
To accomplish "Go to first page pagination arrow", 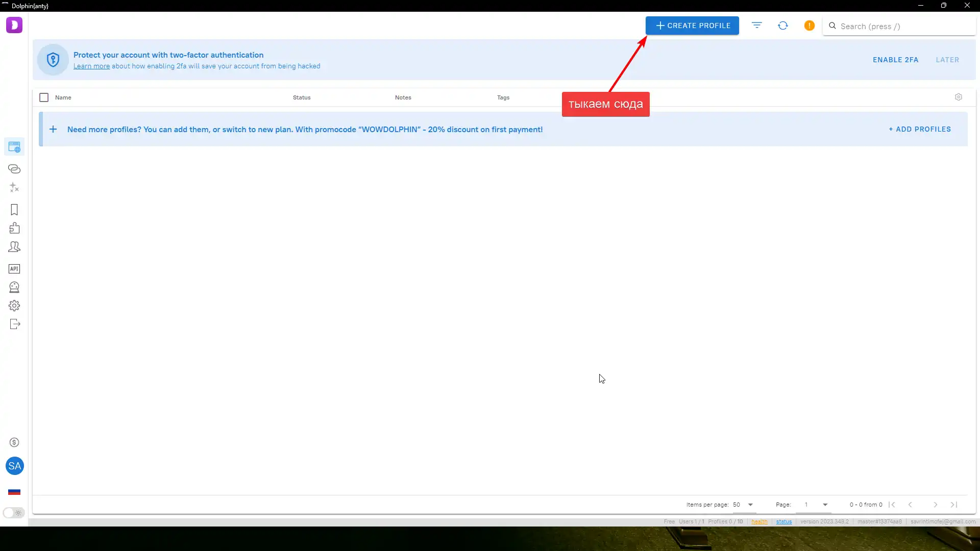I will point(892,505).
